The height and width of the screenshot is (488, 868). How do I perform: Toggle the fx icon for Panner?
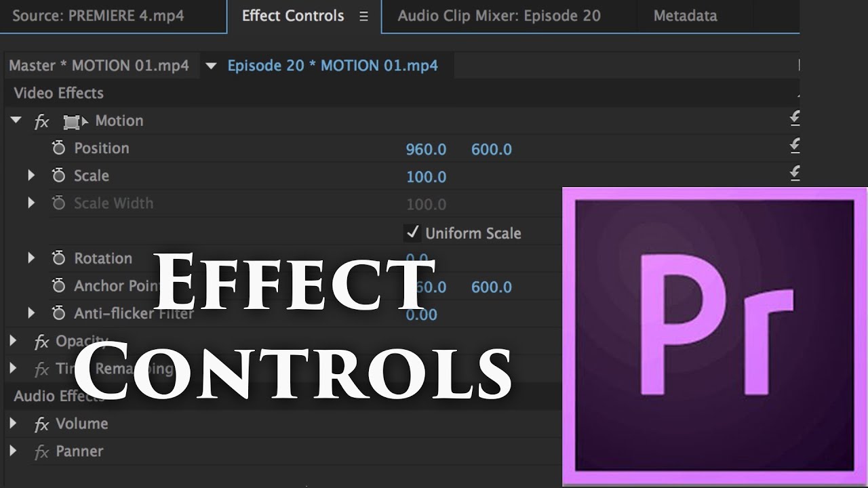pyautogui.click(x=42, y=453)
